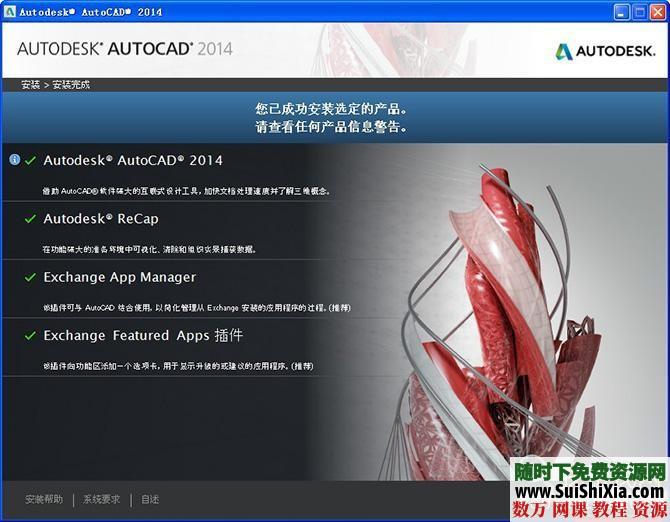
Task: Click the blue info icon beside AutoCAD 2014
Action: pyautogui.click(x=15, y=160)
